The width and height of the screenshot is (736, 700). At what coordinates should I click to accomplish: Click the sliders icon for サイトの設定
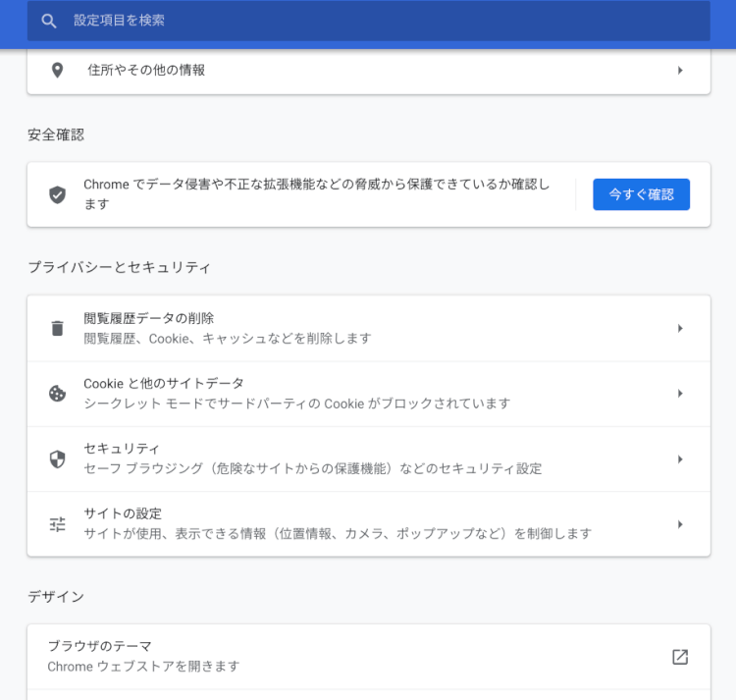coord(57,524)
